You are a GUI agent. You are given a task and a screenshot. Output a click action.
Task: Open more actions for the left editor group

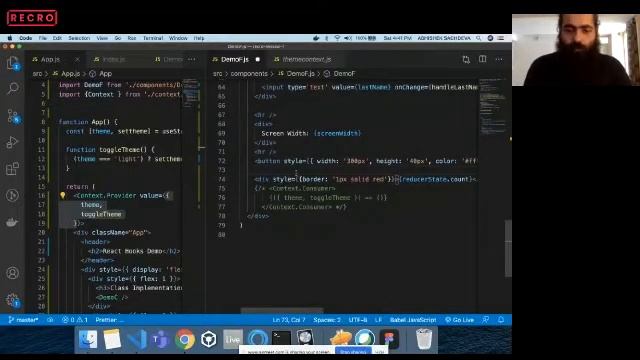[191, 60]
